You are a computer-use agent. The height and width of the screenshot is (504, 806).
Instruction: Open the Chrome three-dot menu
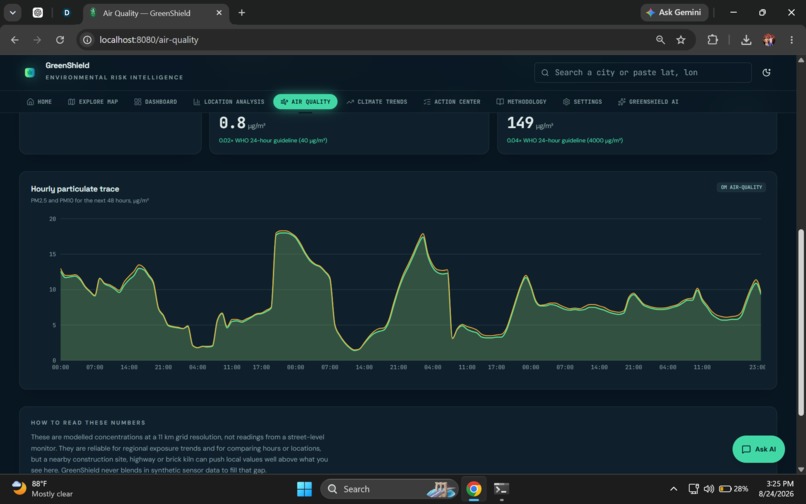point(792,40)
